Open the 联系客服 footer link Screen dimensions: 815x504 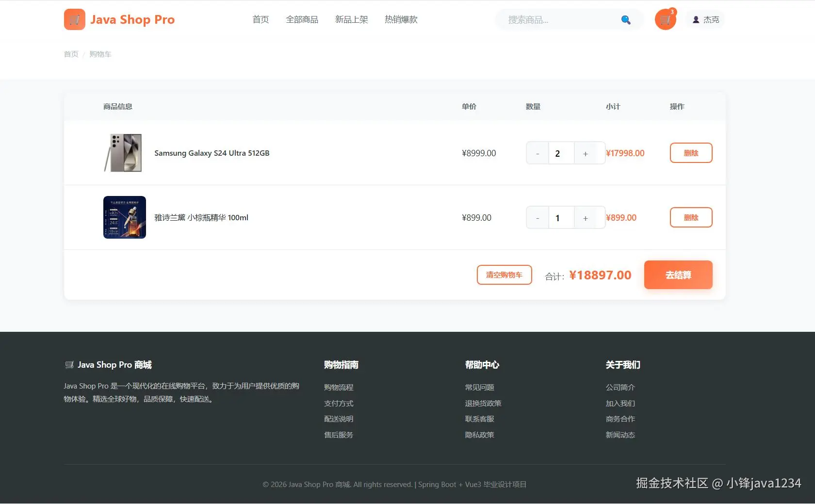479,419
